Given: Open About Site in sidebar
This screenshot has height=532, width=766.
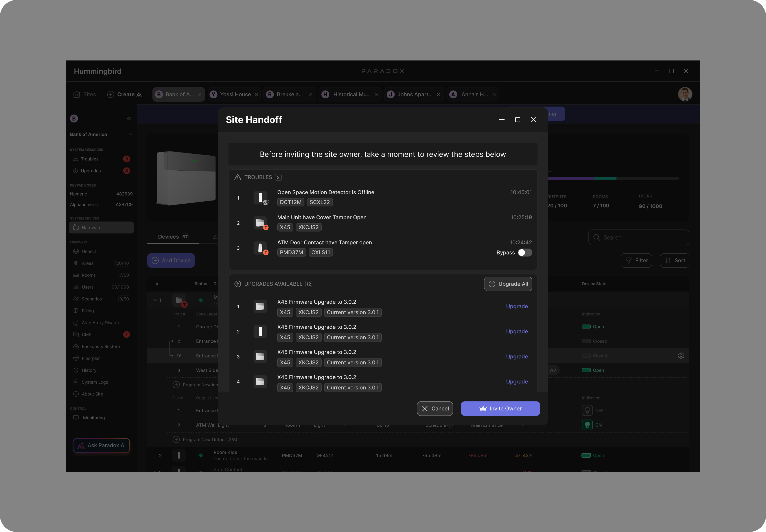Looking at the screenshot, I should 101,394.
